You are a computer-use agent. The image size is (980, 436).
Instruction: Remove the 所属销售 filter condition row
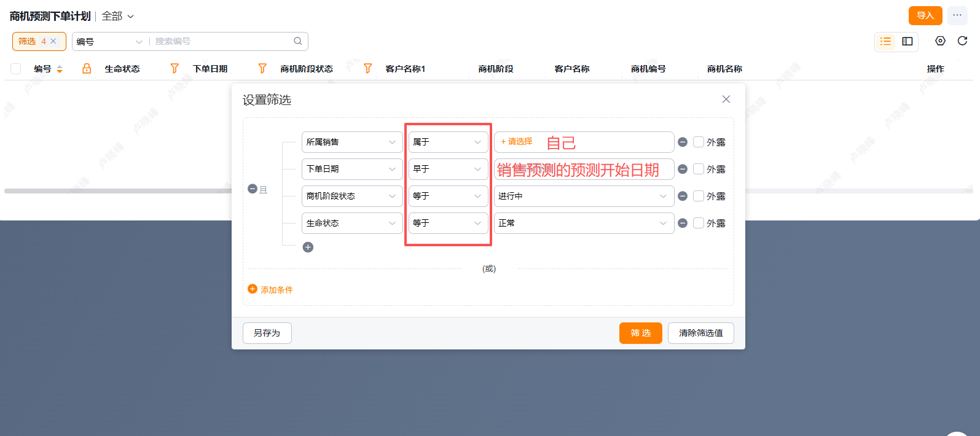point(683,142)
